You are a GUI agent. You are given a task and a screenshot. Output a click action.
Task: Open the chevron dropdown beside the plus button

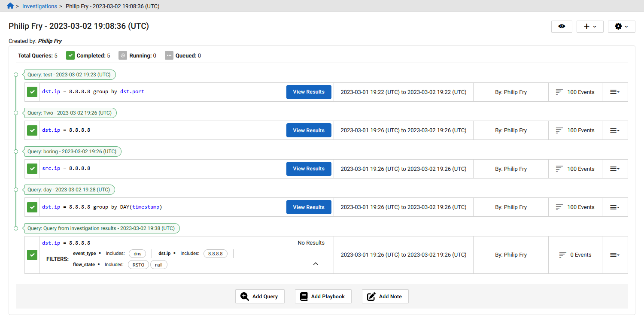pyautogui.click(x=595, y=26)
